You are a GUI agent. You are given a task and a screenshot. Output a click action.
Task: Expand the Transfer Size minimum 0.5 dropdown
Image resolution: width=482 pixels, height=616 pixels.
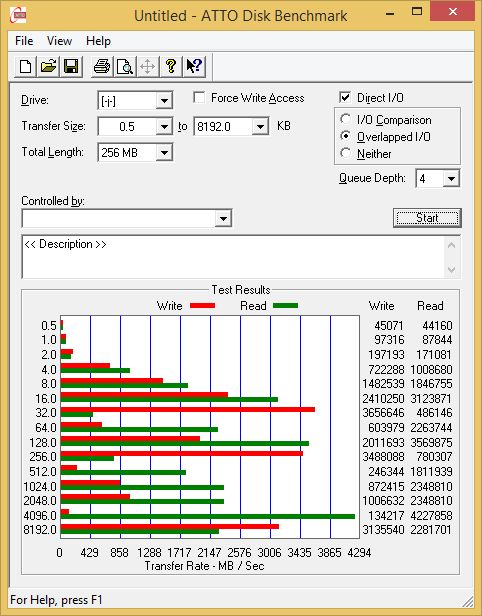click(x=164, y=126)
